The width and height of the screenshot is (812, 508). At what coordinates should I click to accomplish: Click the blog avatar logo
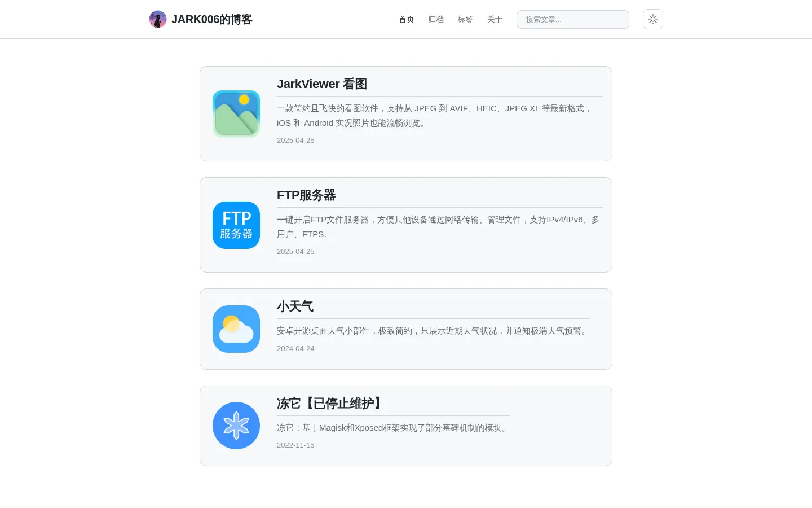158,19
